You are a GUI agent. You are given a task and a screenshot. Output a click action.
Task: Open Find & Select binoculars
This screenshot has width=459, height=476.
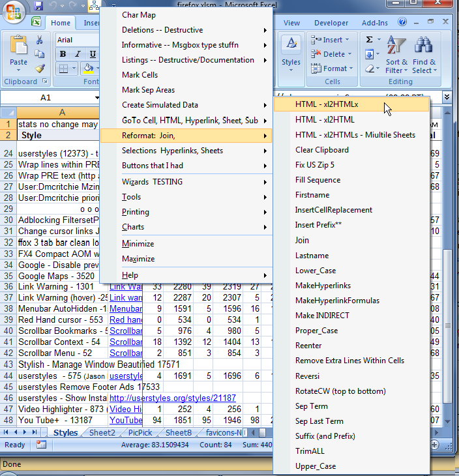[x=424, y=55]
